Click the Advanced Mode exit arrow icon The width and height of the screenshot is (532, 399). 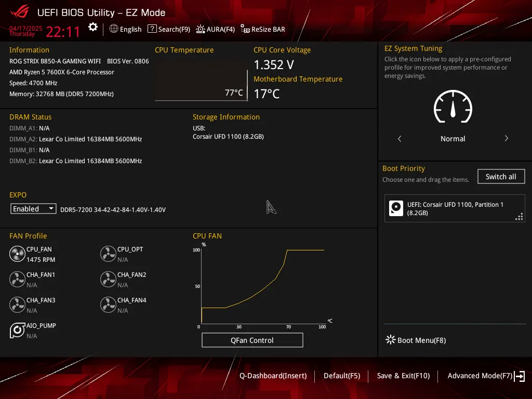(520, 376)
